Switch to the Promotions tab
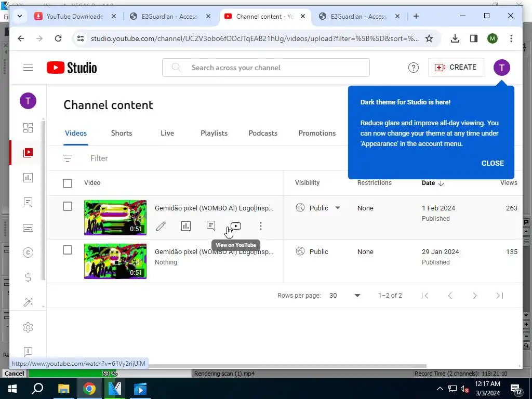 pyautogui.click(x=317, y=133)
